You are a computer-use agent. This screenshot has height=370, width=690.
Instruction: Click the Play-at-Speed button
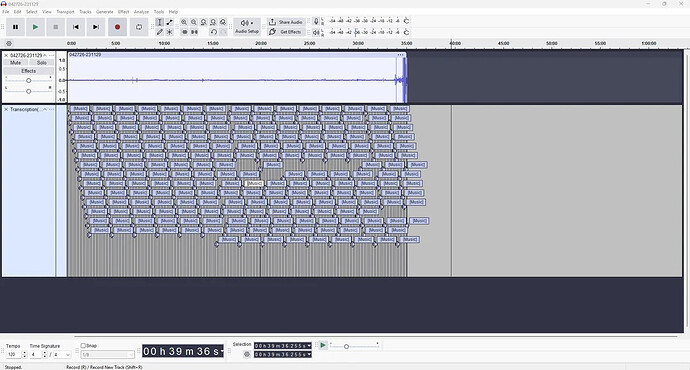pos(323,345)
